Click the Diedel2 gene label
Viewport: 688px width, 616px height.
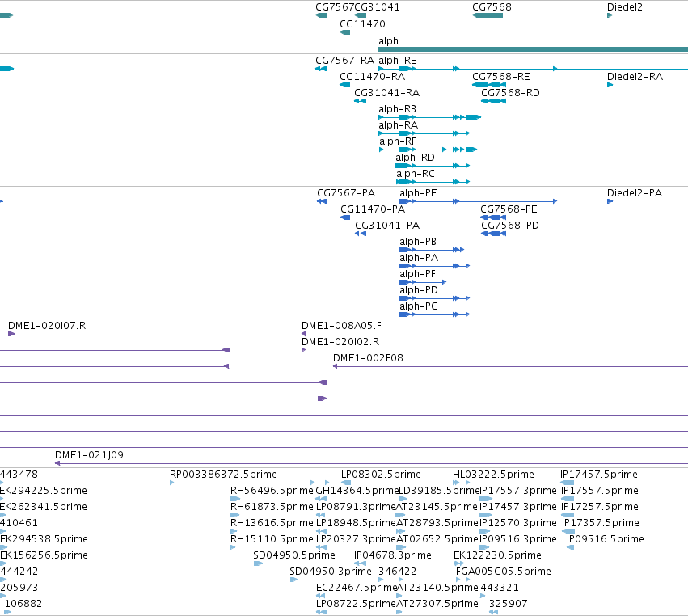pos(624,7)
